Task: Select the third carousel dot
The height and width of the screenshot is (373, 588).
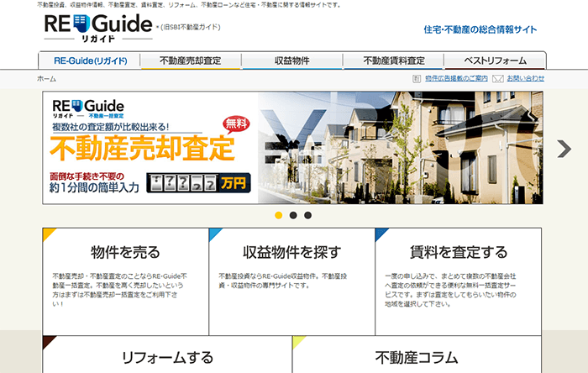Action: (x=308, y=215)
